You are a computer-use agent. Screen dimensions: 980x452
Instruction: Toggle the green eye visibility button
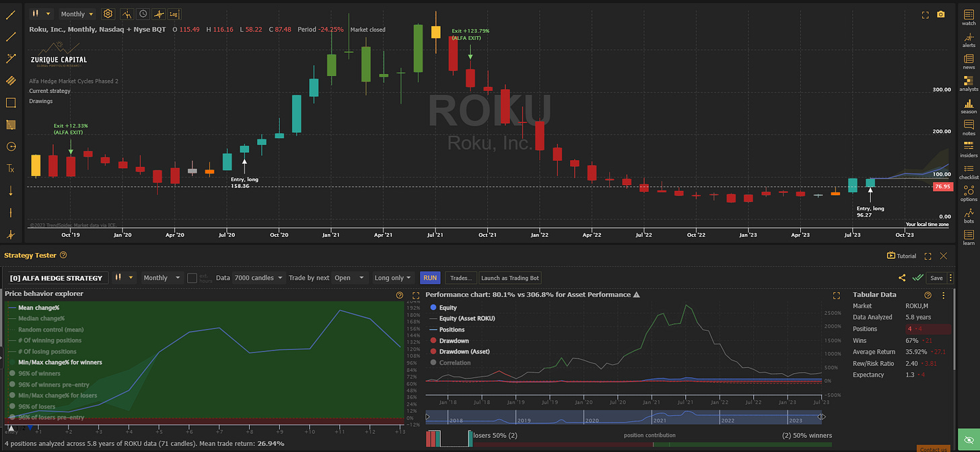[x=968, y=440]
